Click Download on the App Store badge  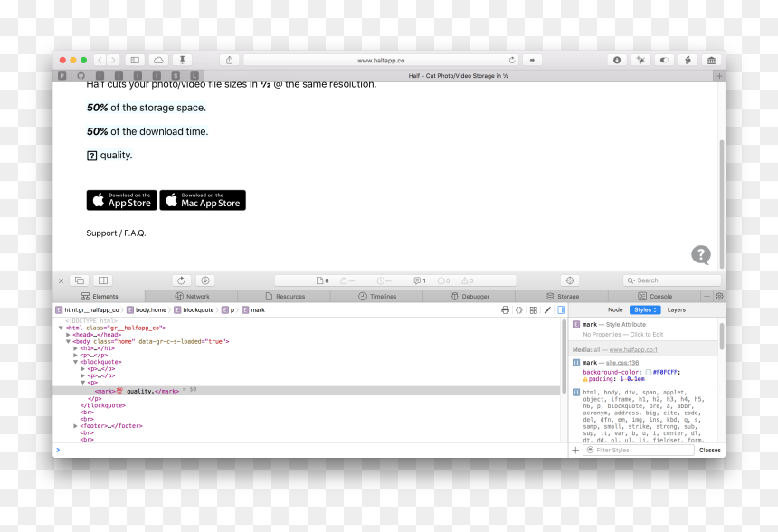(121, 200)
